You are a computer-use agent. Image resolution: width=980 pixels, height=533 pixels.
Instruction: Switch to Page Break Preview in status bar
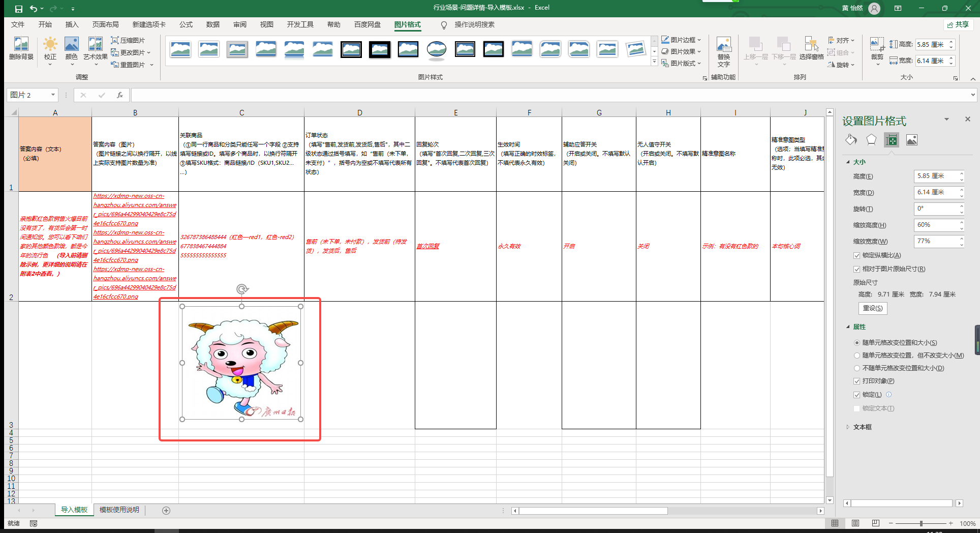pos(875,523)
